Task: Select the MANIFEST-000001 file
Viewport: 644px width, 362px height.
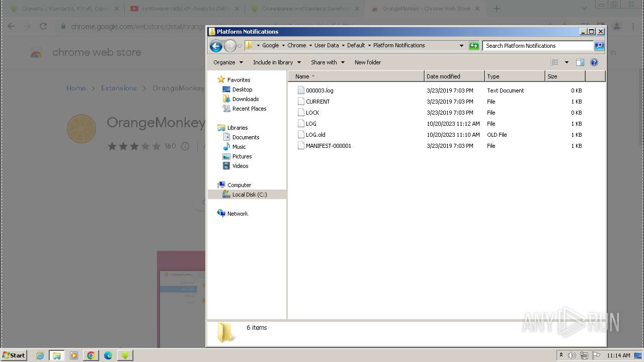Action: [329, 146]
